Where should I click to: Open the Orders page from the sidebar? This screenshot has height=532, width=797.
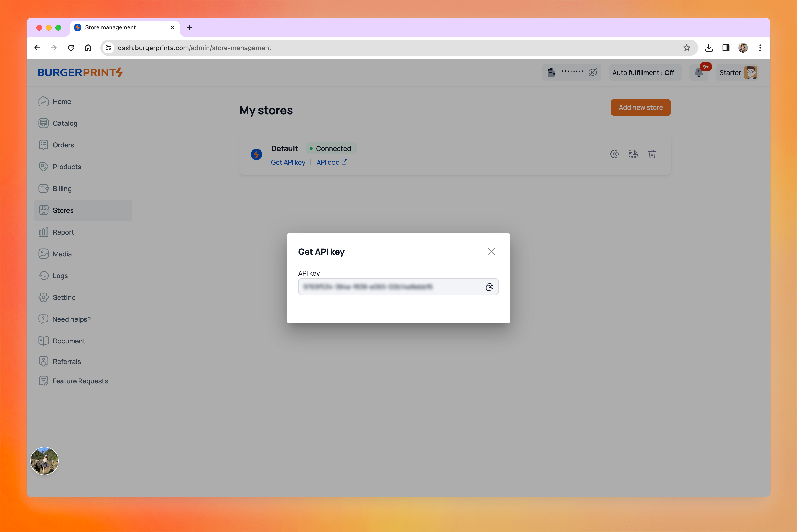63,145
